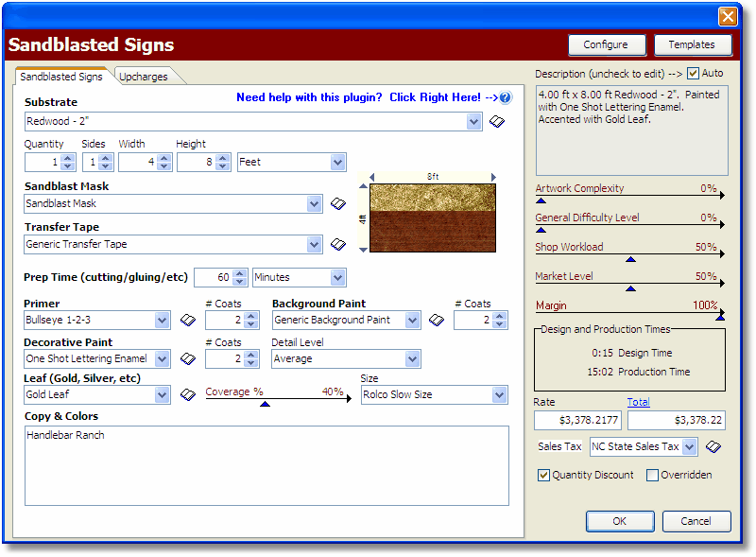756x557 pixels.
Task: Click the blue help question mark icon
Action: point(506,97)
